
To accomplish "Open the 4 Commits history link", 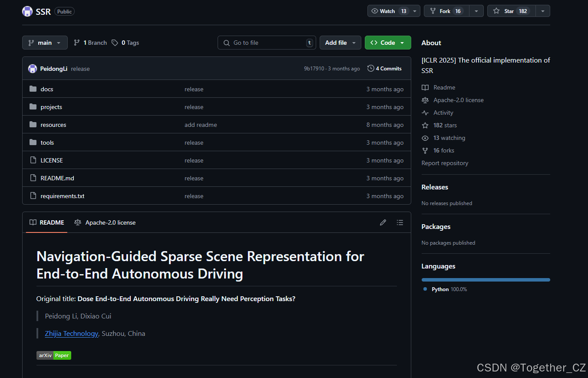I will coord(384,69).
